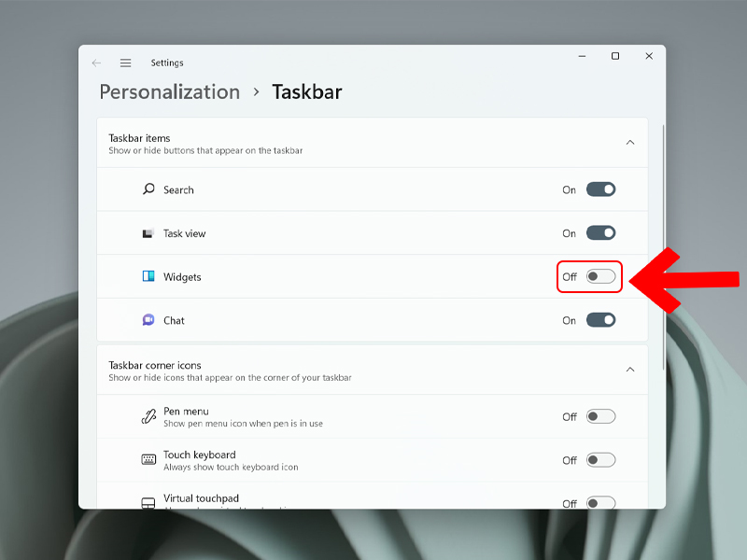Open the Settings navigation menu
Viewport: 747px width, 560px height.
tap(125, 63)
